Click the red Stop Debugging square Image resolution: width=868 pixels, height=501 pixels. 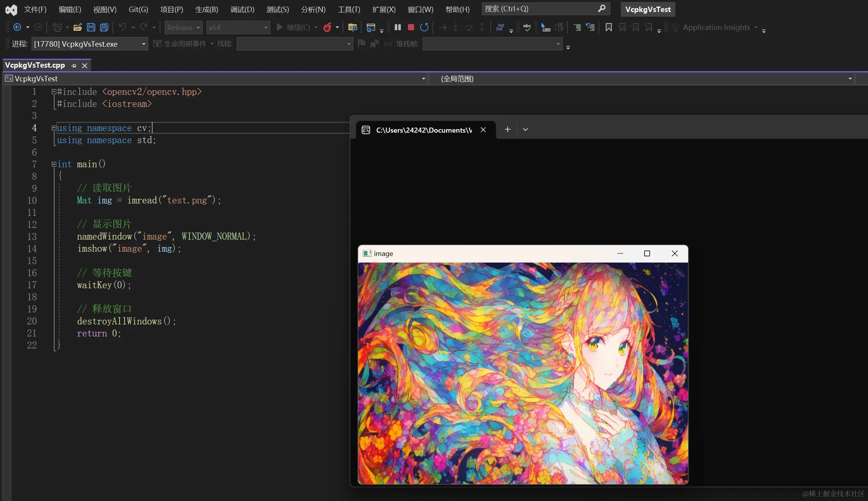coord(411,27)
